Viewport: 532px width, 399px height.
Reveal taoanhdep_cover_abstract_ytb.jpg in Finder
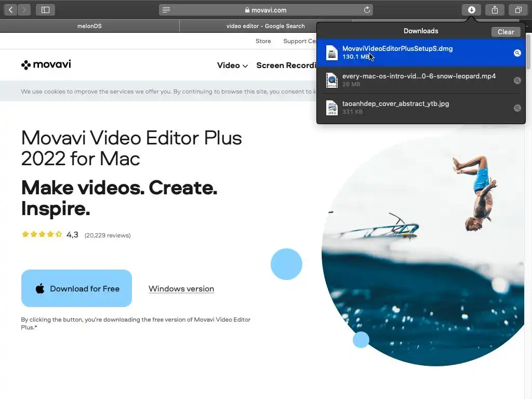(x=517, y=108)
